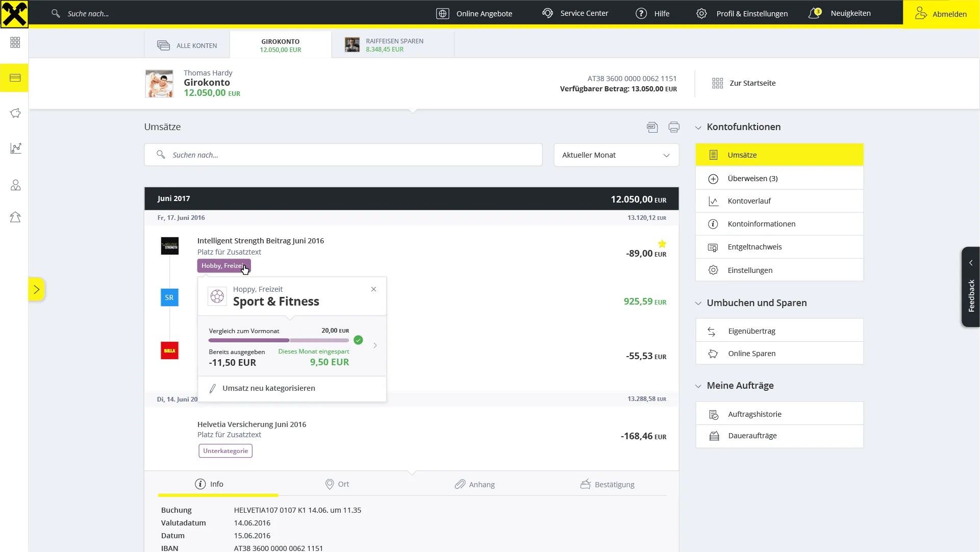Click the Raiffeisen logo icon
Viewport: 980px width, 552px height.
pyautogui.click(x=14, y=14)
